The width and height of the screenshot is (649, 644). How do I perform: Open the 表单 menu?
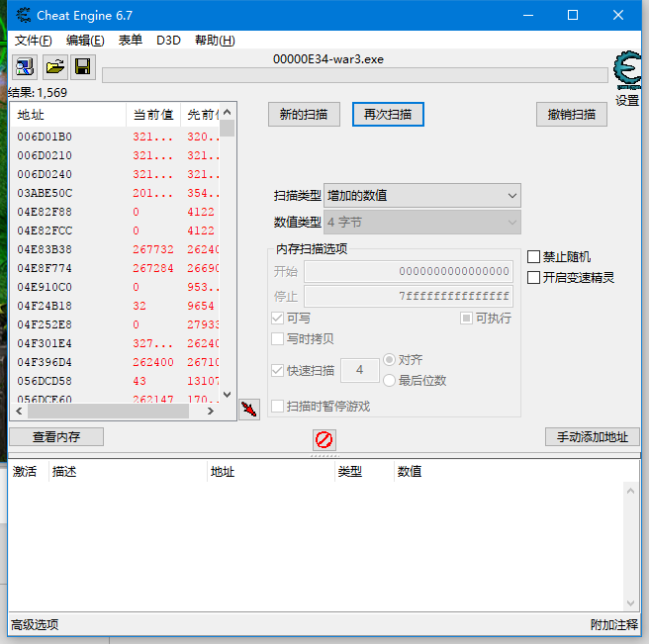pos(131,41)
